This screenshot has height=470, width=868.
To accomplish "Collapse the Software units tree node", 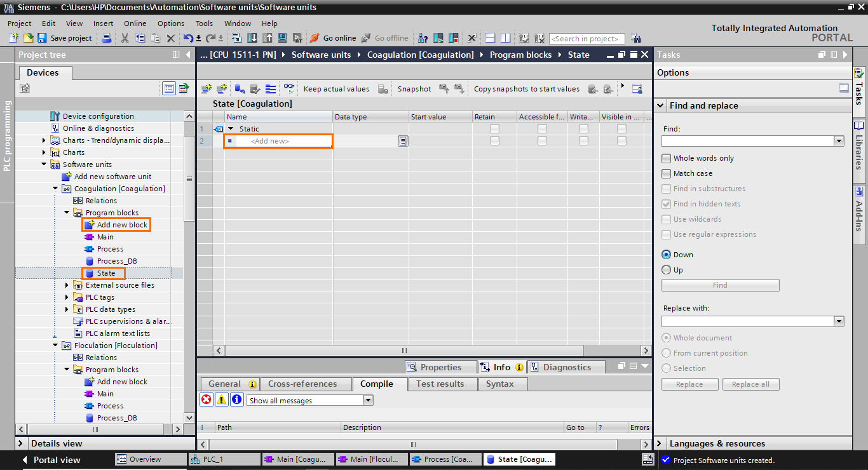I will pyautogui.click(x=43, y=164).
